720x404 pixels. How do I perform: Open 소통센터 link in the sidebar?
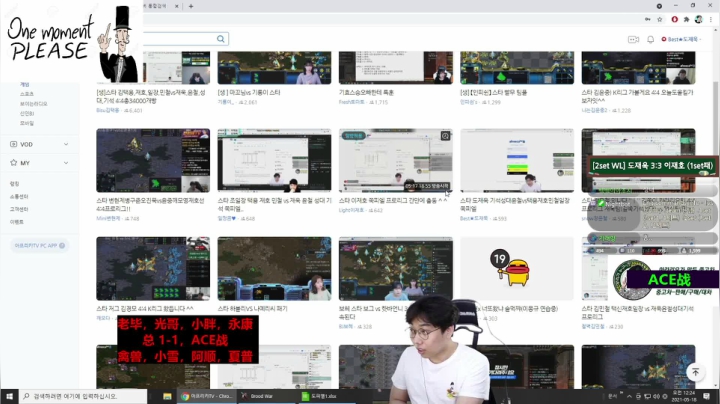[19, 196]
